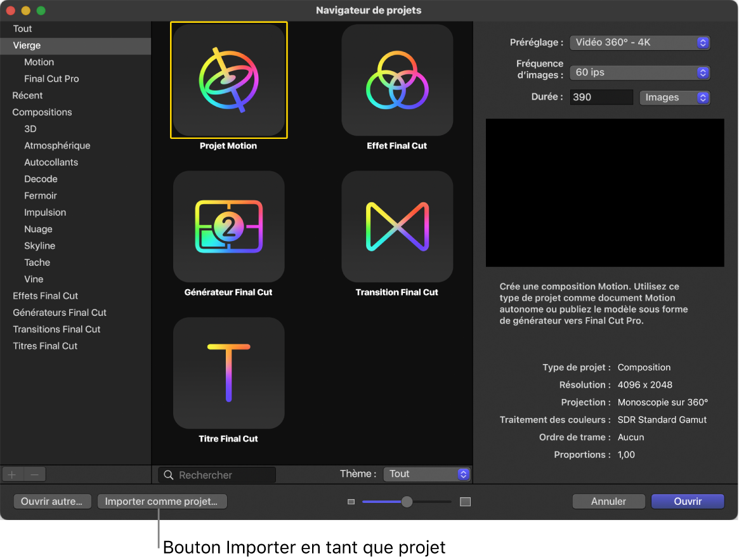Image resolution: width=739 pixels, height=560 pixels.
Task: Select Titres Final Cut in sidebar
Action: 75,346
